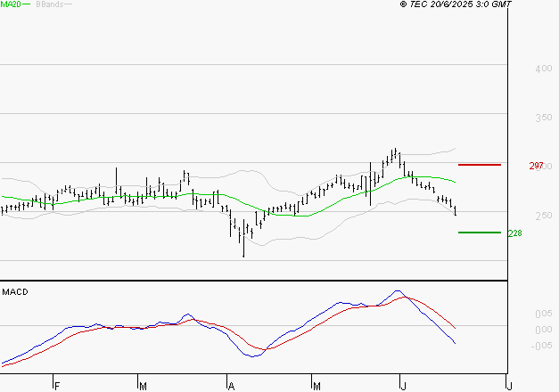Click the most recent price bar
The height and width of the screenshot is (392, 559).
pos(456,210)
